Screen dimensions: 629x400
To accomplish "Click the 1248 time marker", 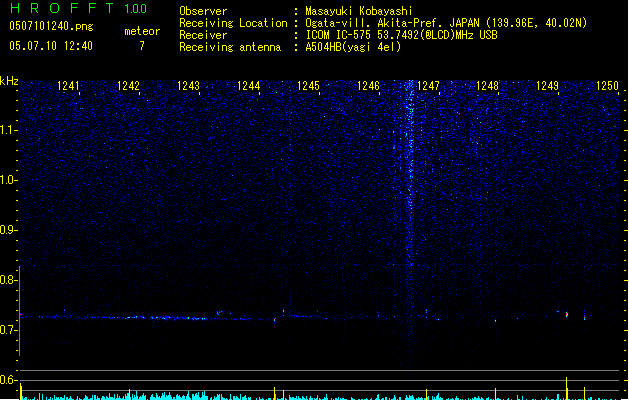I will coord(487,86).
